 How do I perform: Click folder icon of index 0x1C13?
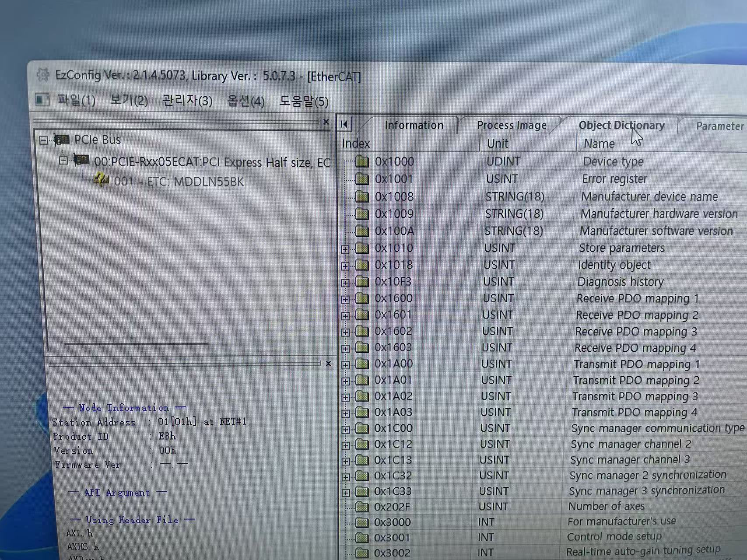pos(362,460)
